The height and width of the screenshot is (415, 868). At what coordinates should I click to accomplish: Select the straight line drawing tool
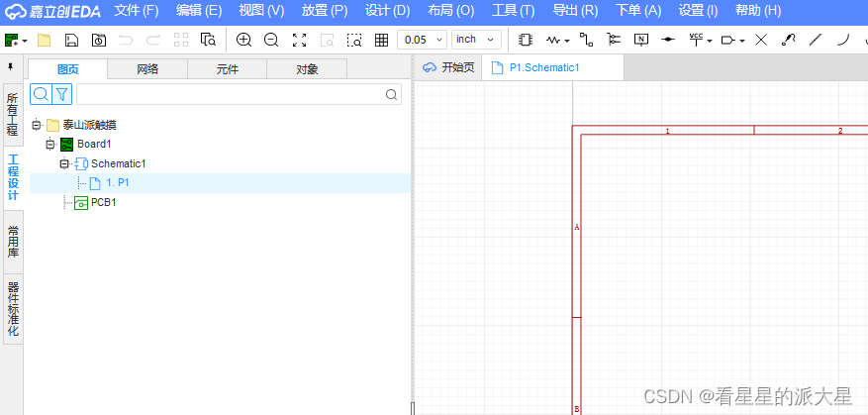(816, 40)
